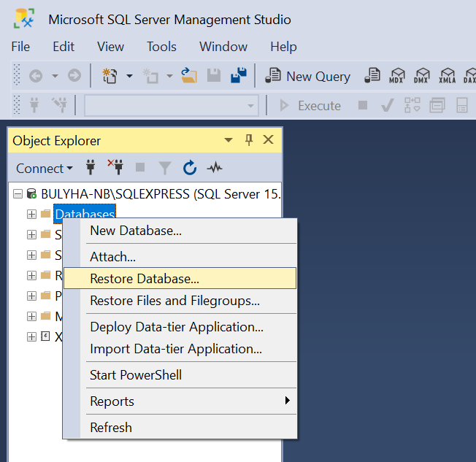The width and height of the screenshot is (476, 462).
Task: Close the Object Explorer panel
Action: (269, 139)
